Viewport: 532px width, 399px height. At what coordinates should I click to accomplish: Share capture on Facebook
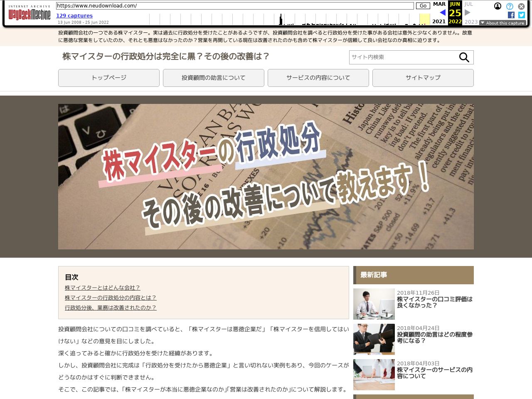click(511, 15)
